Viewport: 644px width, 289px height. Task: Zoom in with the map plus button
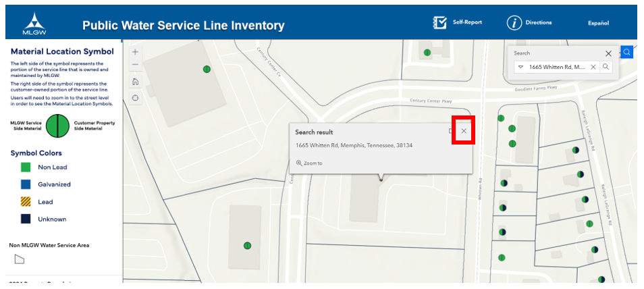[136, 52]
